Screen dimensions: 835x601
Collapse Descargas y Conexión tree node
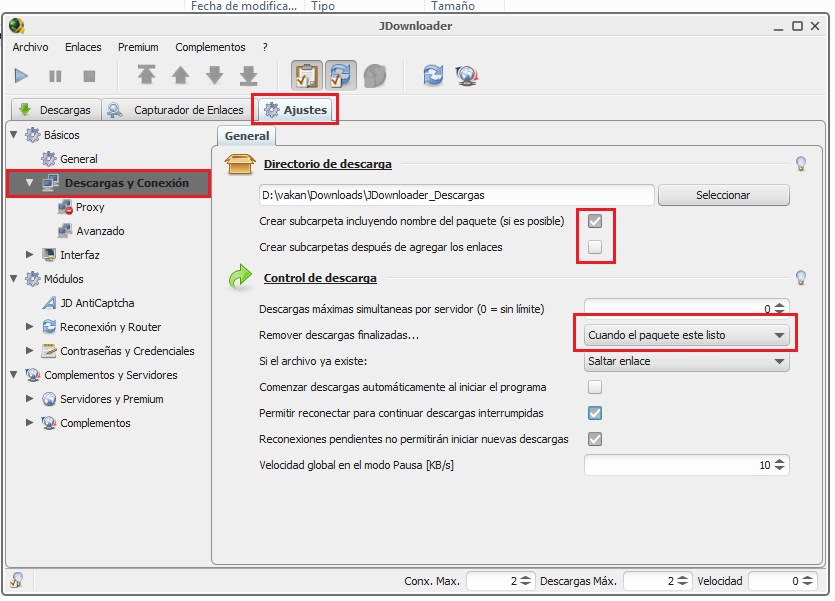coord(30,183)
